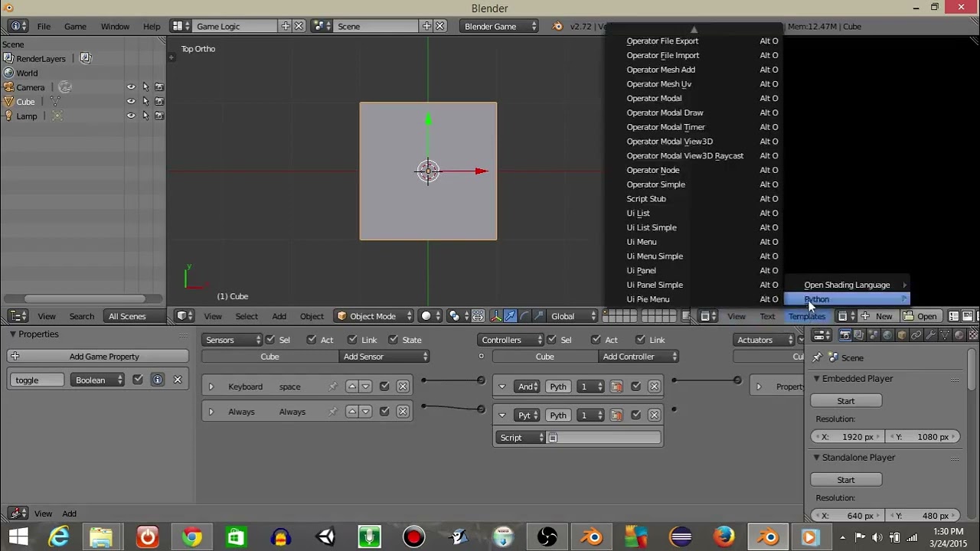Screen dimensions: 980x551
Task: Click Embedded Player Start button
Action: [846, 401]
